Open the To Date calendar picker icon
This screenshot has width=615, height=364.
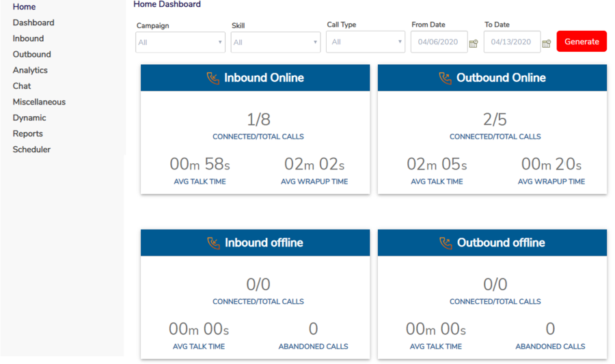(x=547, y=44)
